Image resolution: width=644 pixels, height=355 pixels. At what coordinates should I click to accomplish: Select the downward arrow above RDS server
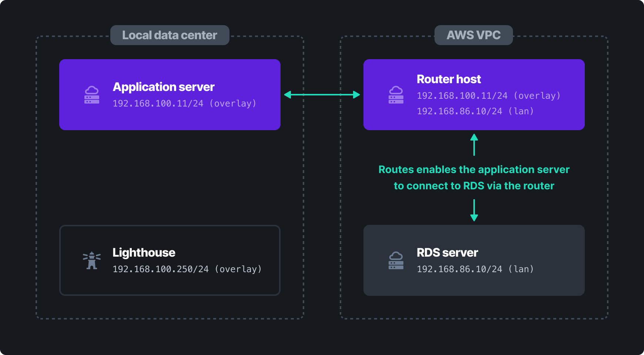pyautogui.click(x=474, y=210)
